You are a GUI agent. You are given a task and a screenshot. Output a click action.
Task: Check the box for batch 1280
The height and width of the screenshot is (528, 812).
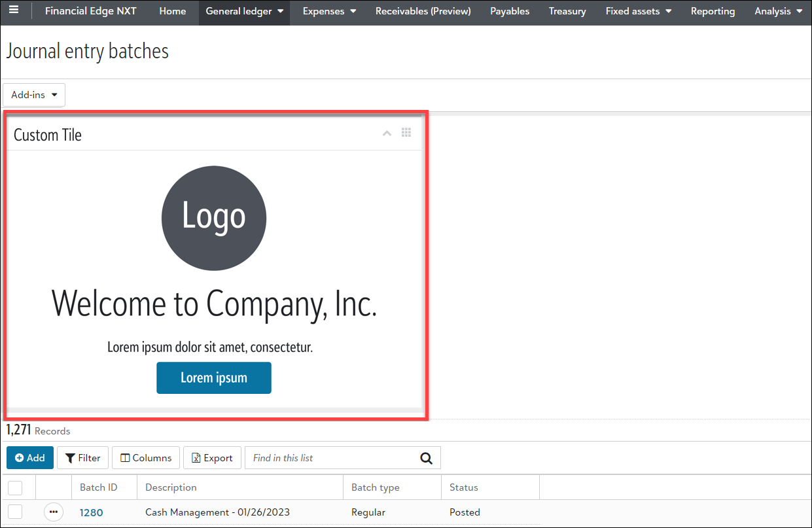(15, 512)
